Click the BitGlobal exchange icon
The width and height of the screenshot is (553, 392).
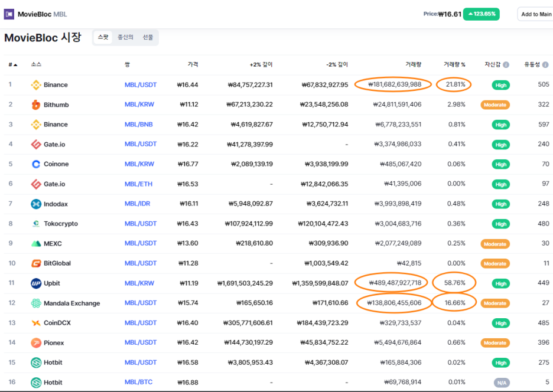(36, 263)
